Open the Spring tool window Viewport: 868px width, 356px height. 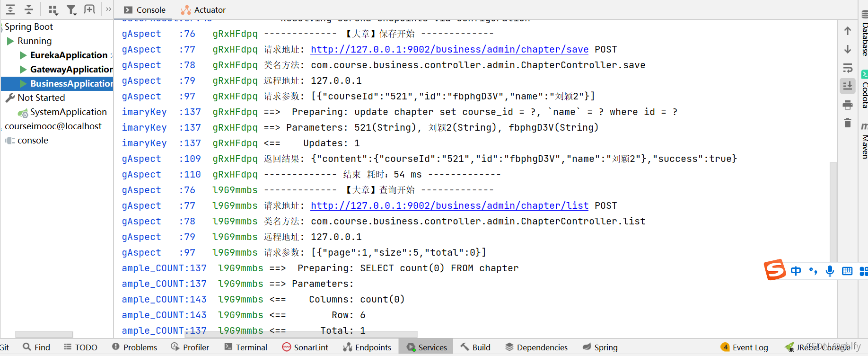(x=600, y=347)
